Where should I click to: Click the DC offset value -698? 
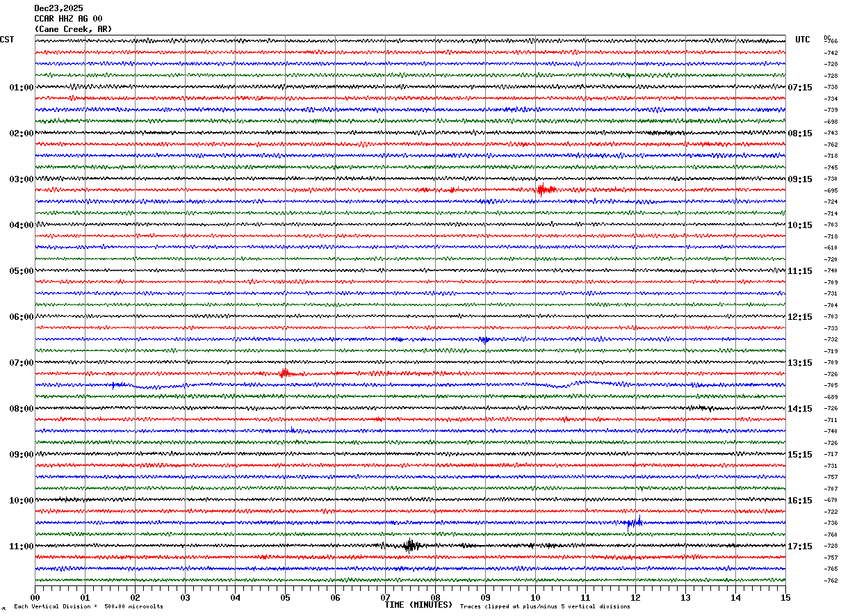pyautogui.click(x=831, y=122)
